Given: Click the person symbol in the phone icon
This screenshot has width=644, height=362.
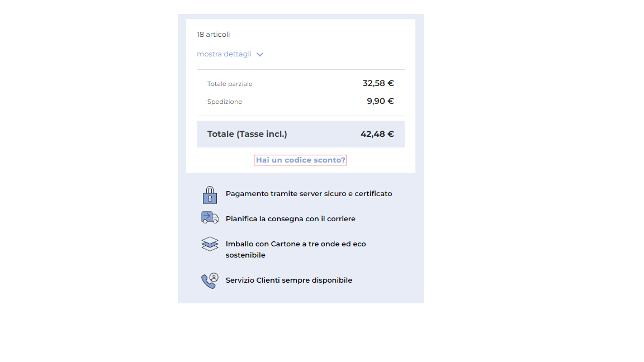Looking at the screenshot, I should (213, 278).
